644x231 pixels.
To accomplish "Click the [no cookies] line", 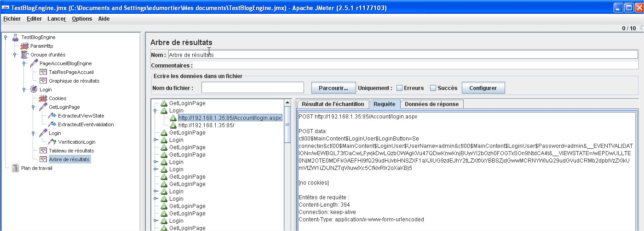I will click(314, 183).
